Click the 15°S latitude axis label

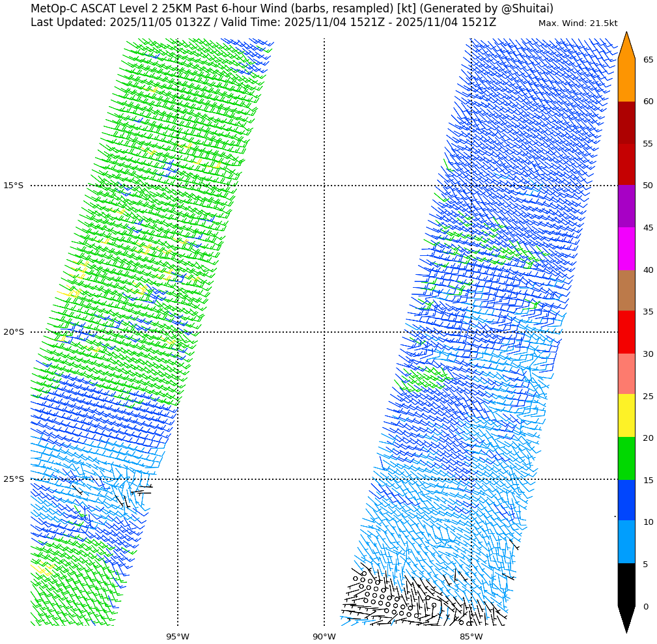13,186
